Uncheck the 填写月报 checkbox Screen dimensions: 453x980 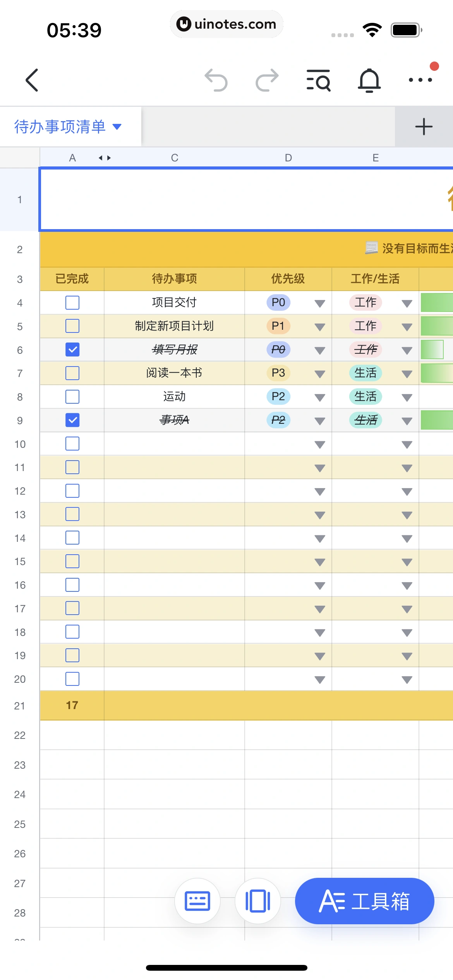click(72, 350)
